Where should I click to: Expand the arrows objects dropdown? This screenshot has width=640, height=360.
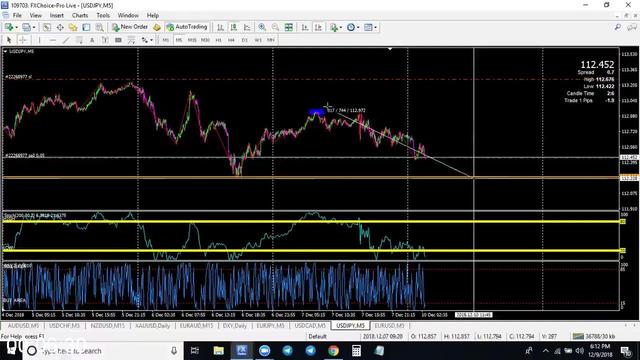point(151,40)
